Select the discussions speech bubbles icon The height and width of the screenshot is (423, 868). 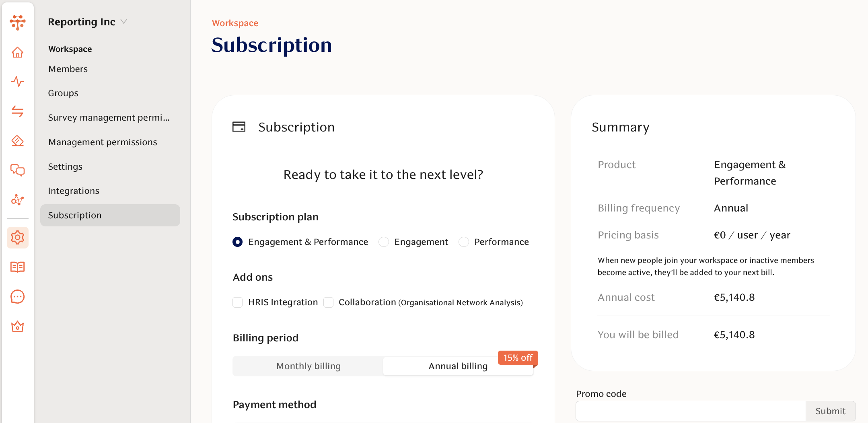tap(18, 170)
